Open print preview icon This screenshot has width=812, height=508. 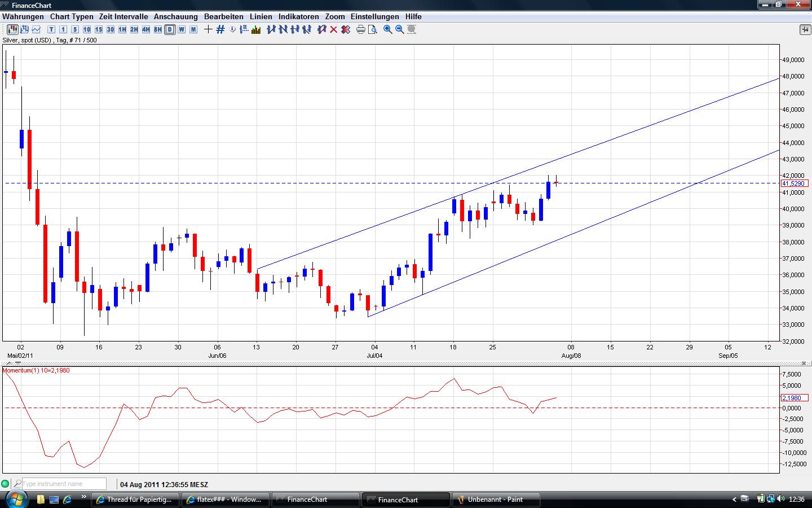click(x=372, y=29)
